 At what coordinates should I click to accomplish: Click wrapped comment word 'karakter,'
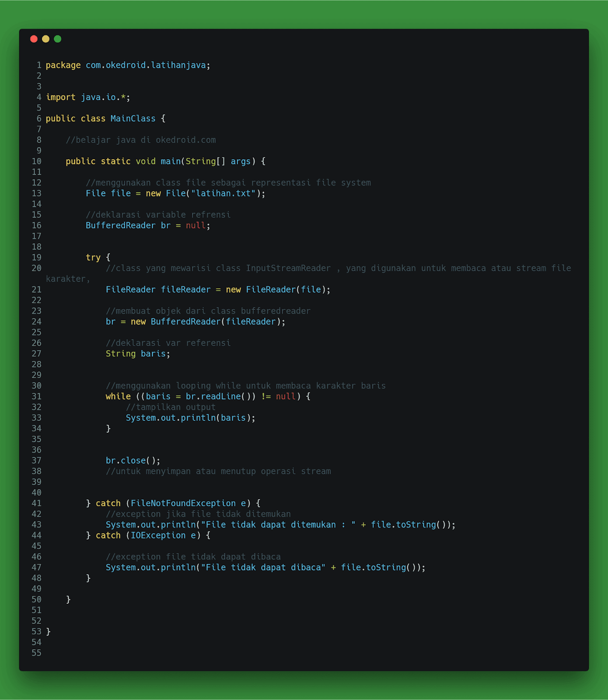pyautogui.click(x=68, y=279)
